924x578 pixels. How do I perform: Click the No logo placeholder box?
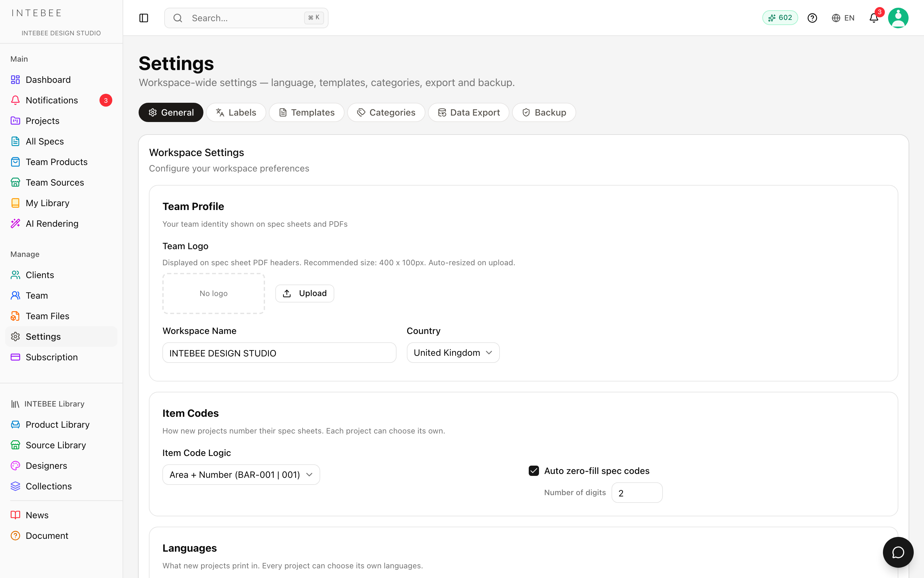pyautogui.click(x=213, y=293)
